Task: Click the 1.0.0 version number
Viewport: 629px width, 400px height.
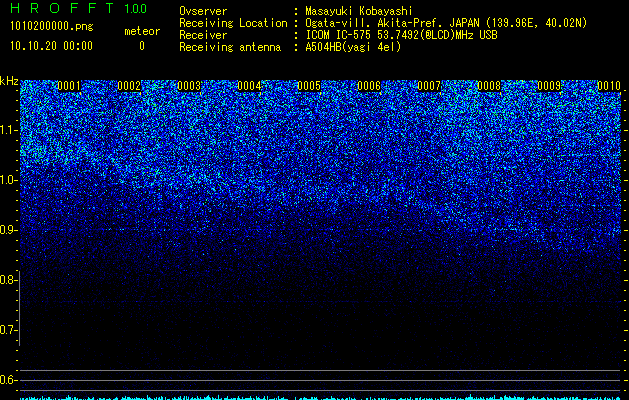Action: coord(136,9)
